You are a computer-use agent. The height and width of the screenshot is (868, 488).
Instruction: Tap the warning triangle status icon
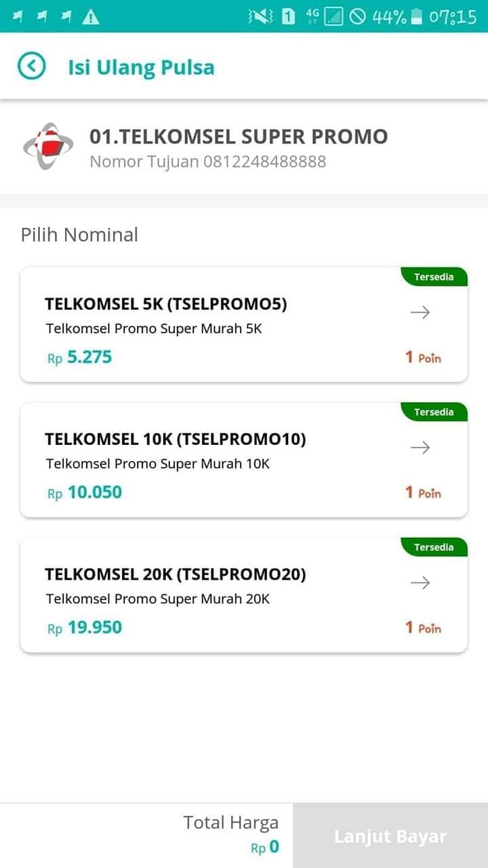pos(91,17)
